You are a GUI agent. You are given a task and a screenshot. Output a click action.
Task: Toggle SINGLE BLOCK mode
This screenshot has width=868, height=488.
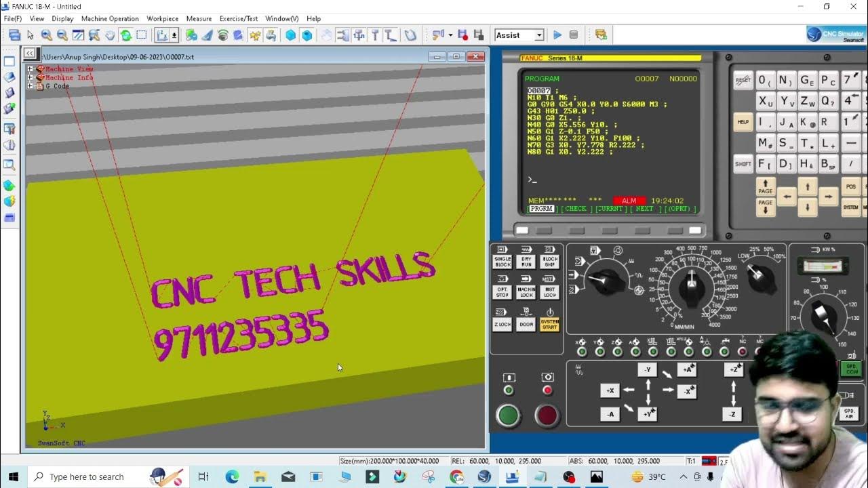[502, 262]
